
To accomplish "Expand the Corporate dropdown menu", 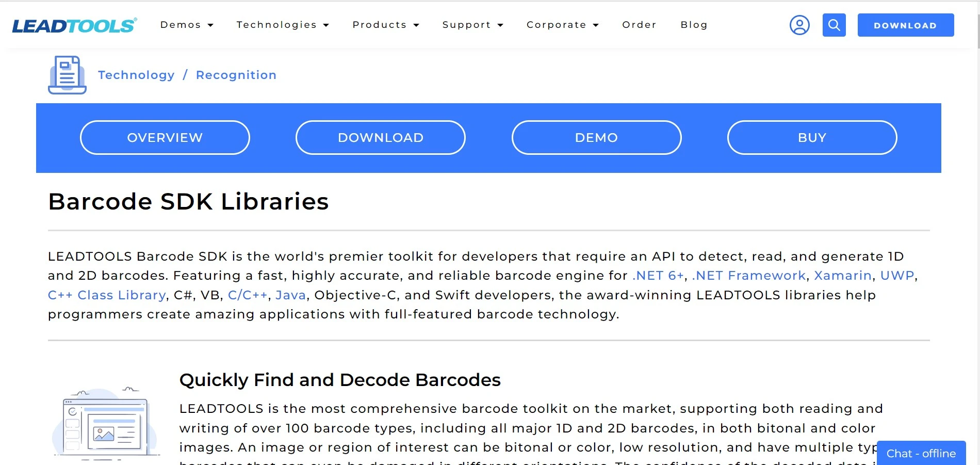I will [x=562, y=25].
